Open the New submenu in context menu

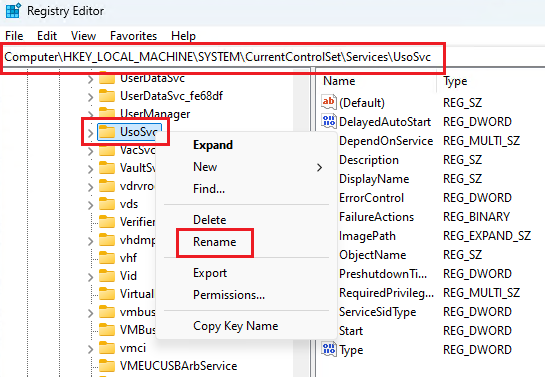[246, 167]
